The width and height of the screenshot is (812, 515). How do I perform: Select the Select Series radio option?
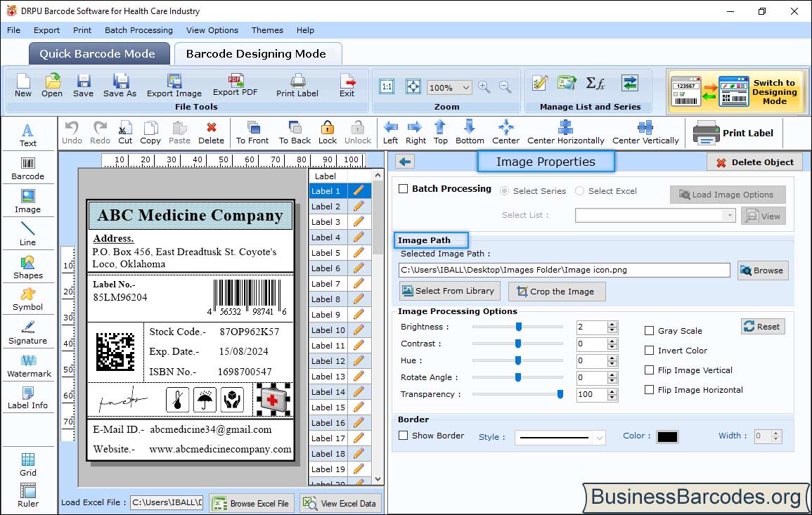504,191
